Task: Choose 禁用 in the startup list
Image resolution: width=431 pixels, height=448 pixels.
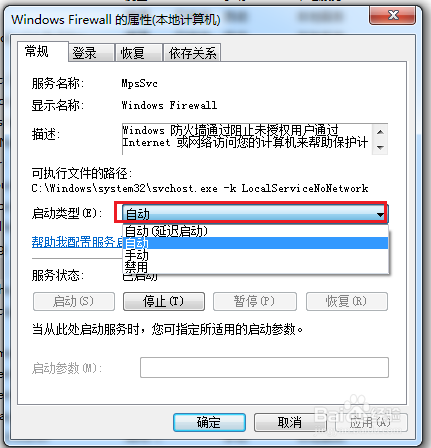Action: click(x=255, y=267)
